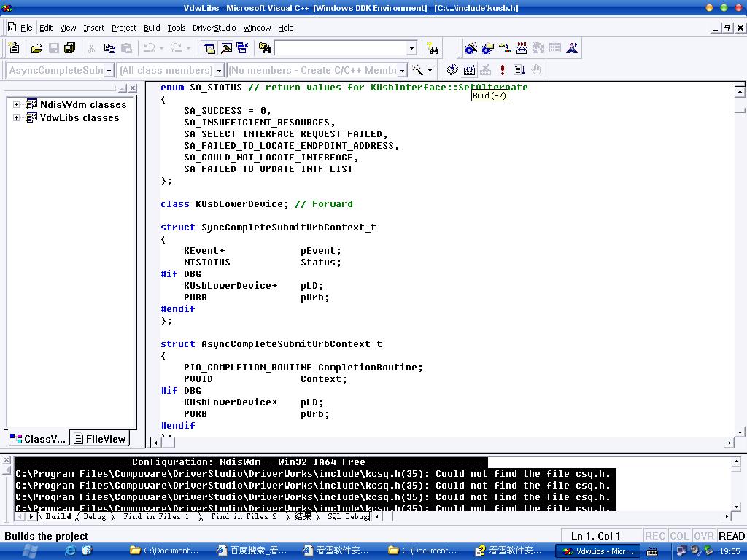Expand the NdisWdm classes tree node
The width and height of the screenshot is (747, 560).
16,104
